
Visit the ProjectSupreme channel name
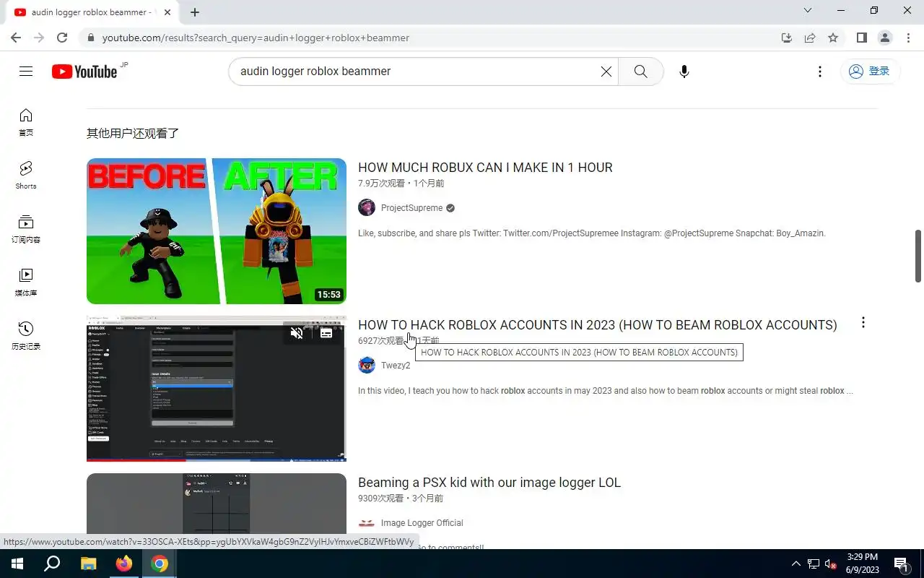tap(411, 208)
